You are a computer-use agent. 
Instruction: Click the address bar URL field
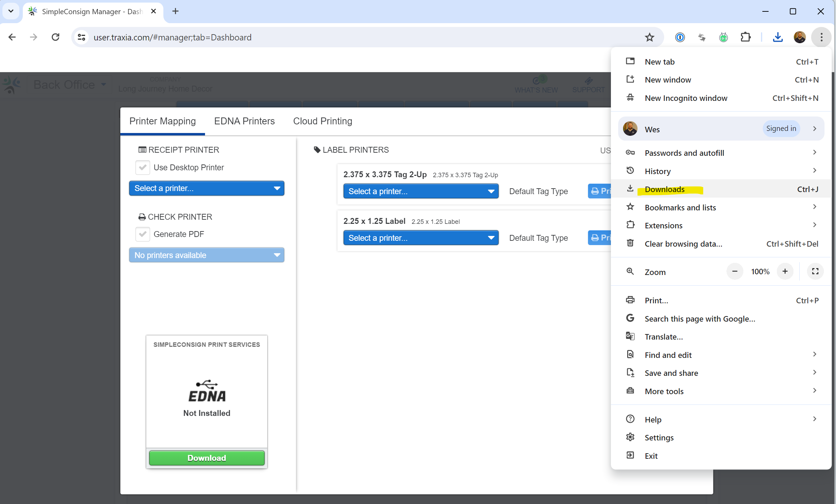click(346, 37)
